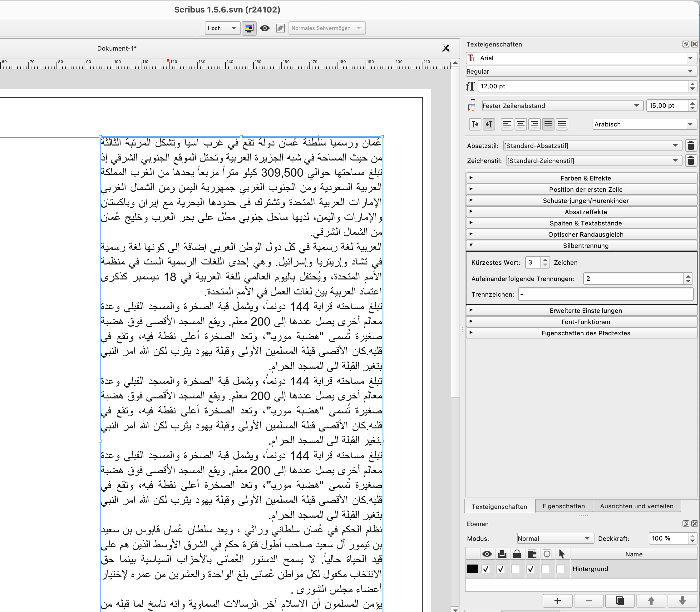This screenshot has height=612, width=700.
Task: Add new layer with plus button
Action: tap(557, 600)
